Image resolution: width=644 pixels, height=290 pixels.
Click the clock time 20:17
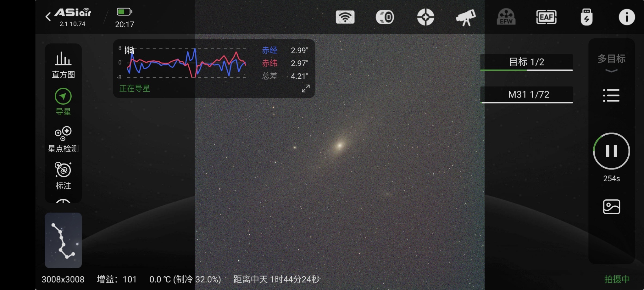coord(125,25)
